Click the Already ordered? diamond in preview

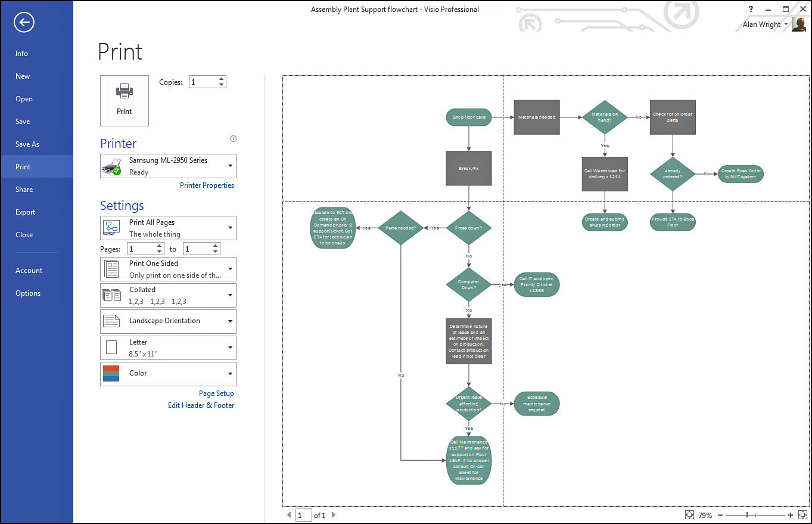tap(673, 174)
